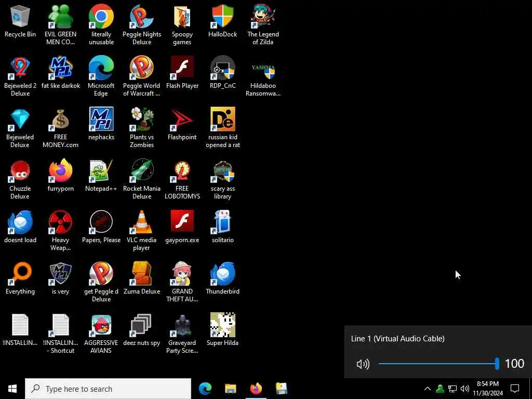Select 'russian kid opened a rat' icon
Viewport: 532px width, 399px height.
(x=222, y=128)
